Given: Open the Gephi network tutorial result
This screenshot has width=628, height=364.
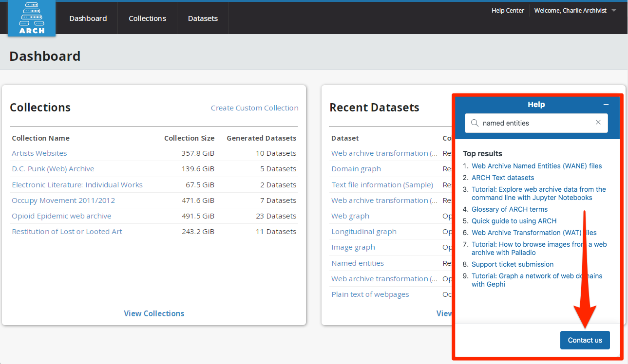Looking at the screenshot, I should pyautogui.click(x=537, y=280).
